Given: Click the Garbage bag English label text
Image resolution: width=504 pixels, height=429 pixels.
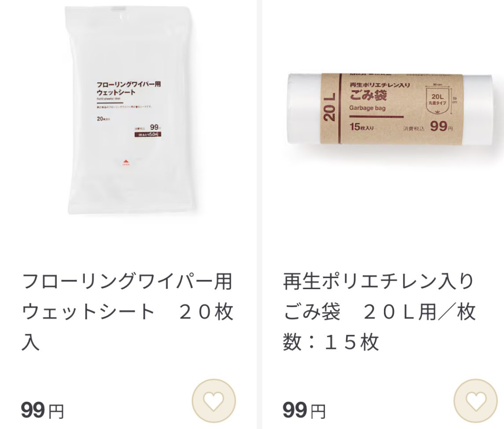Looking at the screenshot, I should point(367,108).
